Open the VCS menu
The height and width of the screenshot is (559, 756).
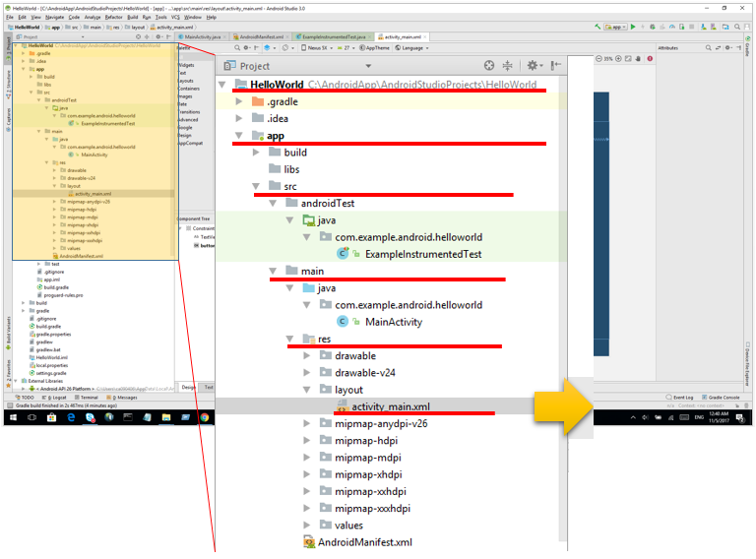(x=175, y=17)
